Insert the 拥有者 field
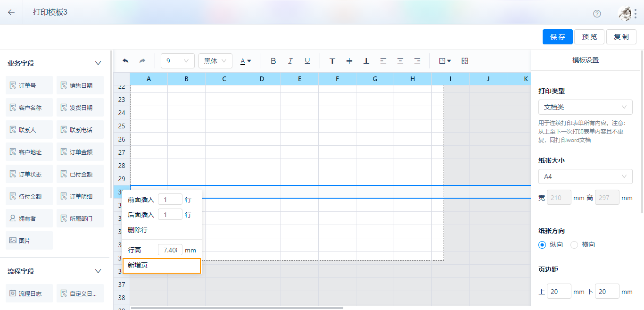 [x=29, y=218]
